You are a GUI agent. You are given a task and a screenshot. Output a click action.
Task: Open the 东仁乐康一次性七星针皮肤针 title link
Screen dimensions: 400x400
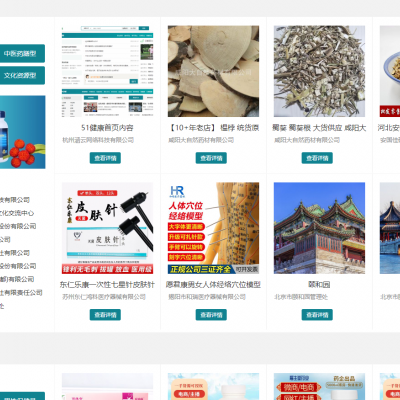coord(107,285)
